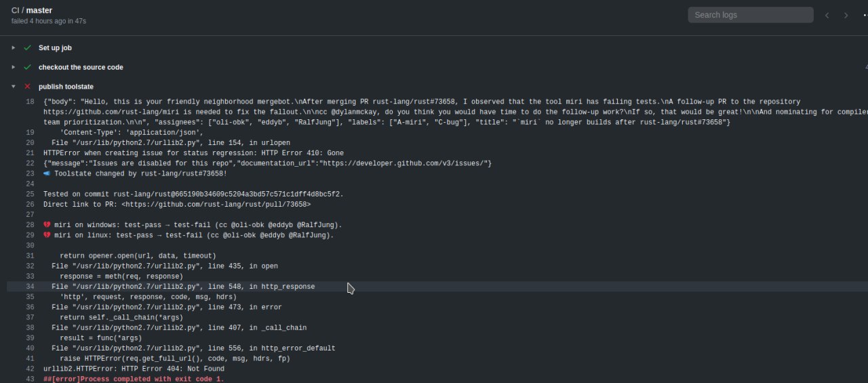The height and width of the screenshot is (383, 868).
Task: Click the green check icon beside checkout the source code
Action: click(x=27, y=67)
